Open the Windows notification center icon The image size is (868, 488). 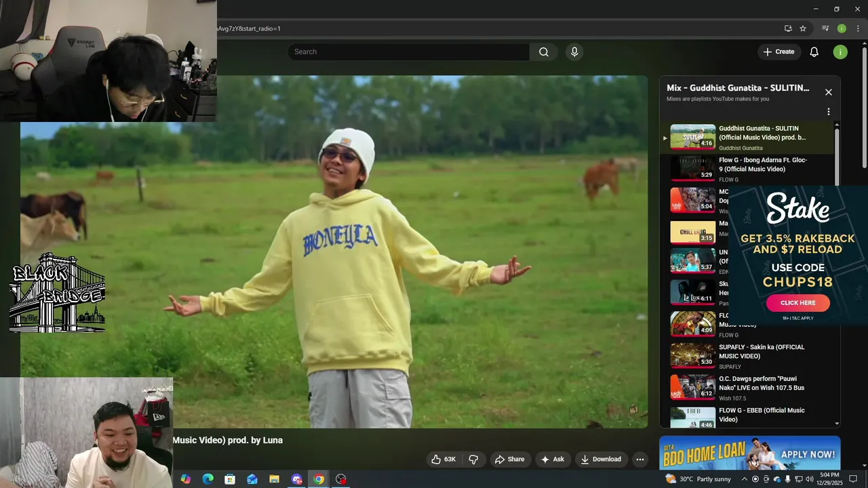[854, 479]
